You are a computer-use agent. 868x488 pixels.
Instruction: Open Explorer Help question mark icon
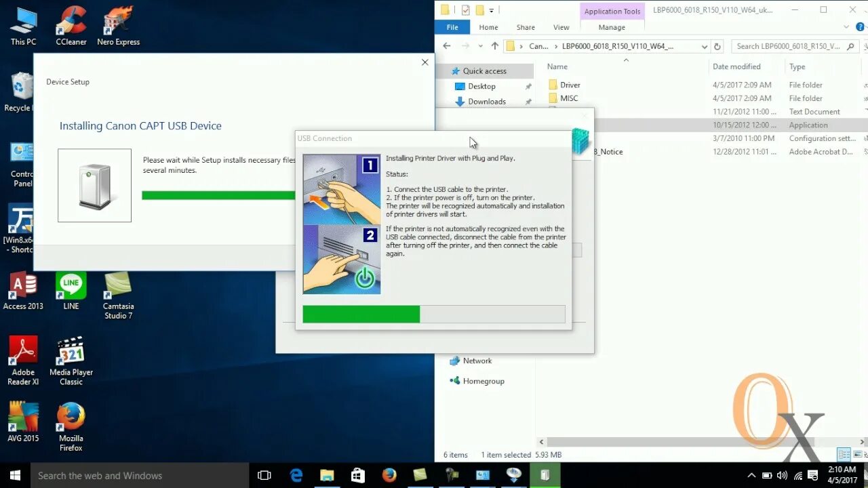(x=859, y=27)
